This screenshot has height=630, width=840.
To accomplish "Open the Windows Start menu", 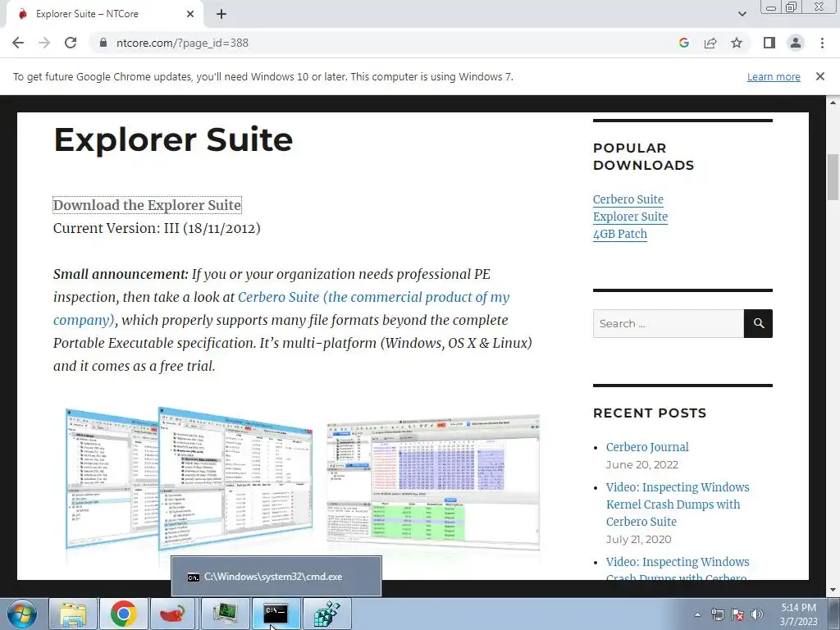I will click(x=21, y=614).
